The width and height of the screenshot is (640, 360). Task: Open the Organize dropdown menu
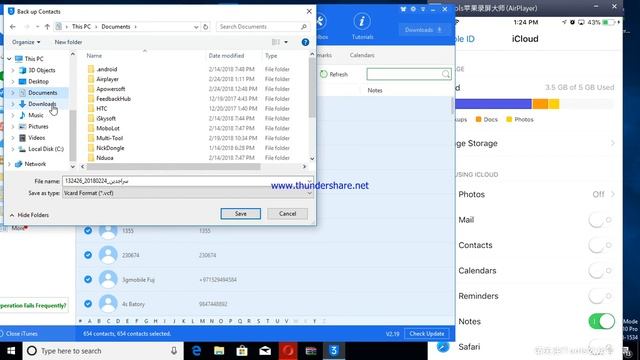tap(26, 42)
